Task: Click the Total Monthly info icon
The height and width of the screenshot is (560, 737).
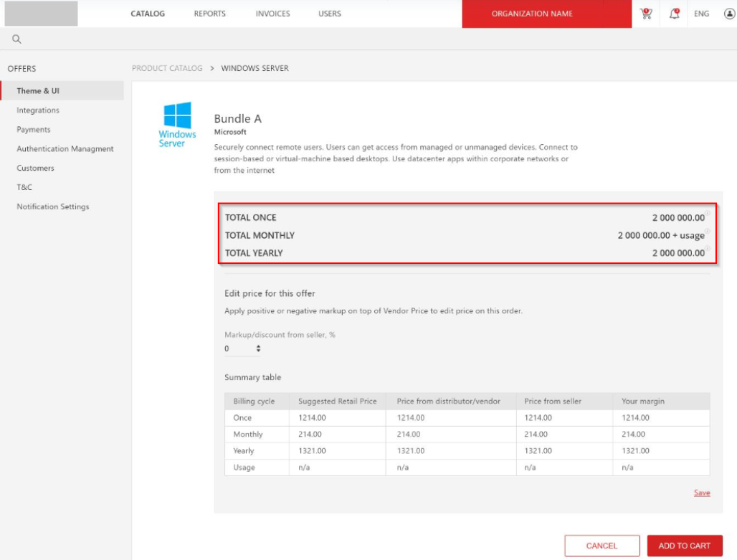Action: coord(708,231)
